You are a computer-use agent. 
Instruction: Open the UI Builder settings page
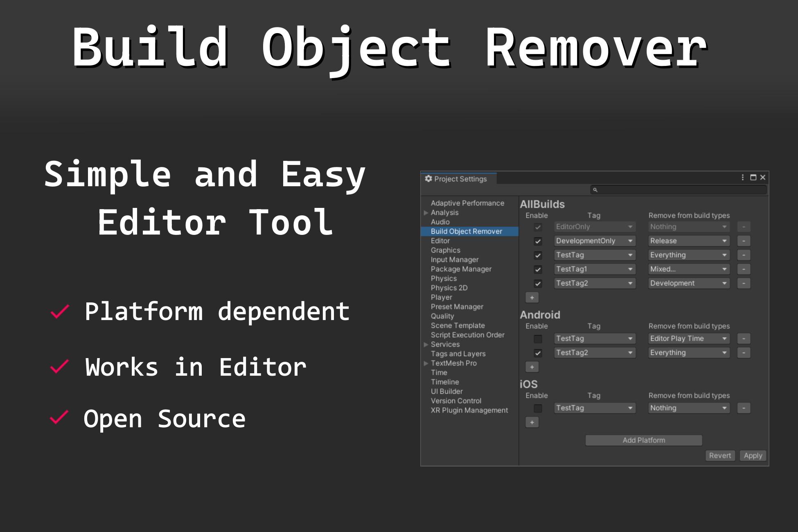(446, 392)
